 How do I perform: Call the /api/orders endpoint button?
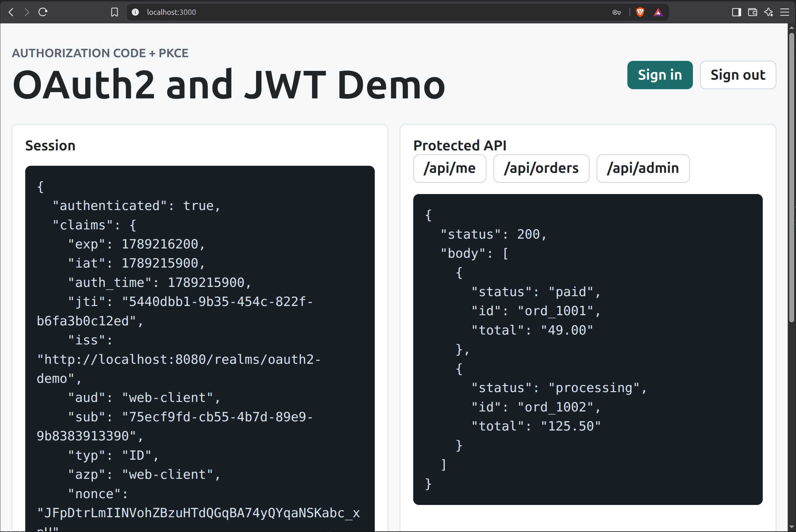542,168
